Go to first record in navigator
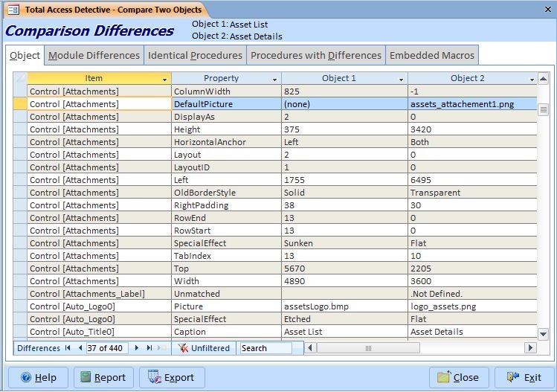 (x=68, y=348)
